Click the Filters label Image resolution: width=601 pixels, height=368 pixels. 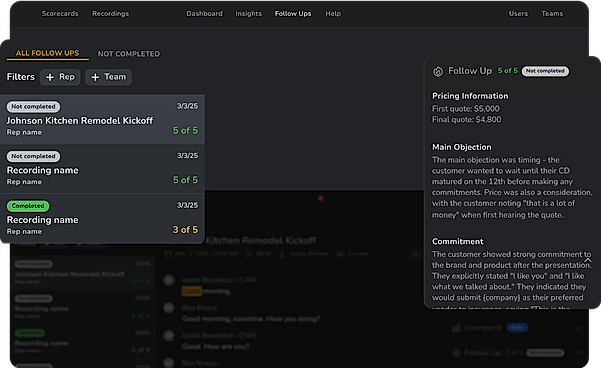click(20, 77)
